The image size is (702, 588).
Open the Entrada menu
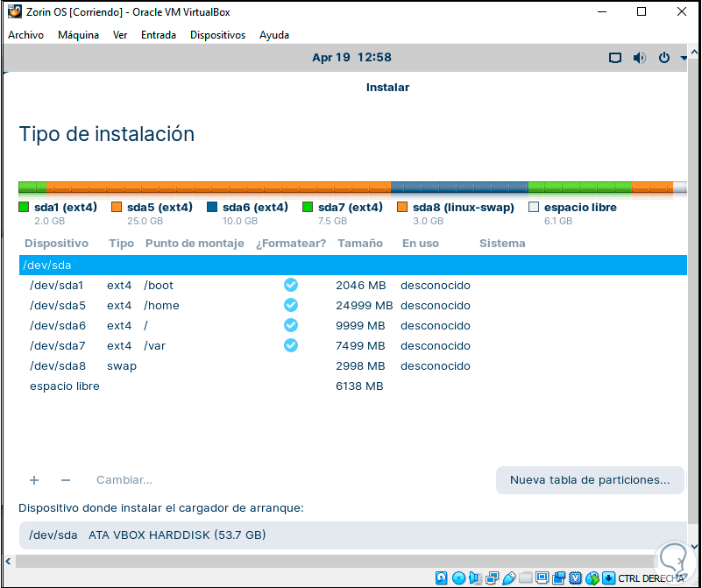(x=159, y=35)
